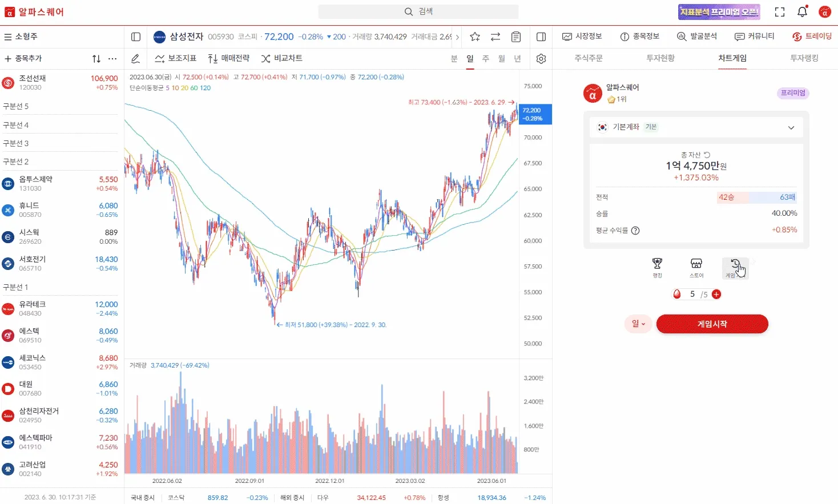This screenshot has height=504, width=838.
Task: Open the 보조지표 indicators menu
Action: pyautogui.click(x=175, y=58)
